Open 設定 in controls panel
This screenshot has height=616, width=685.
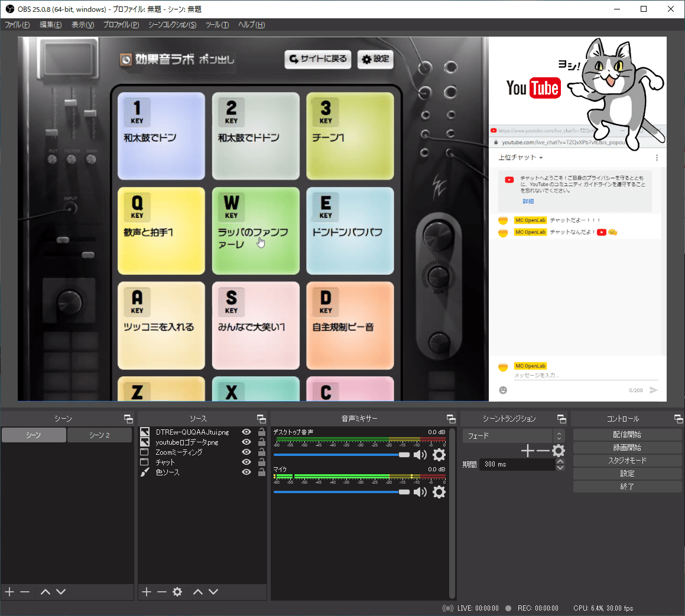(627, 473)
